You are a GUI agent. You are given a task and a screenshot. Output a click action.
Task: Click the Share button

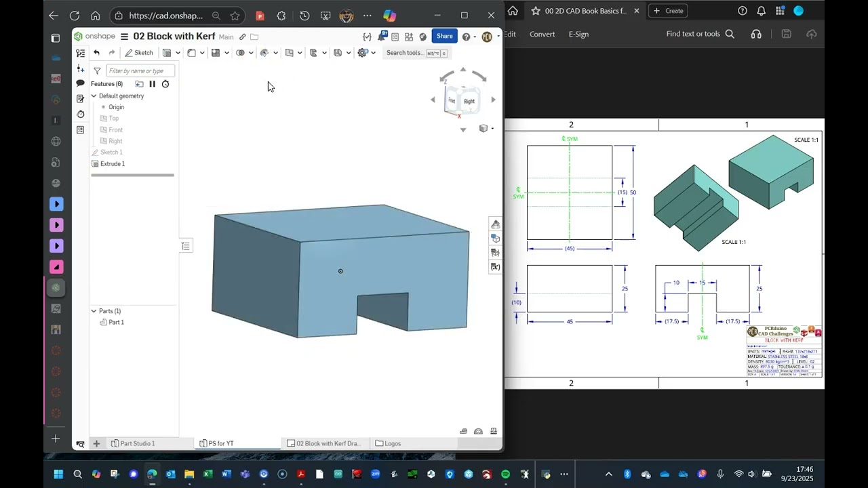tap(445, 36)
